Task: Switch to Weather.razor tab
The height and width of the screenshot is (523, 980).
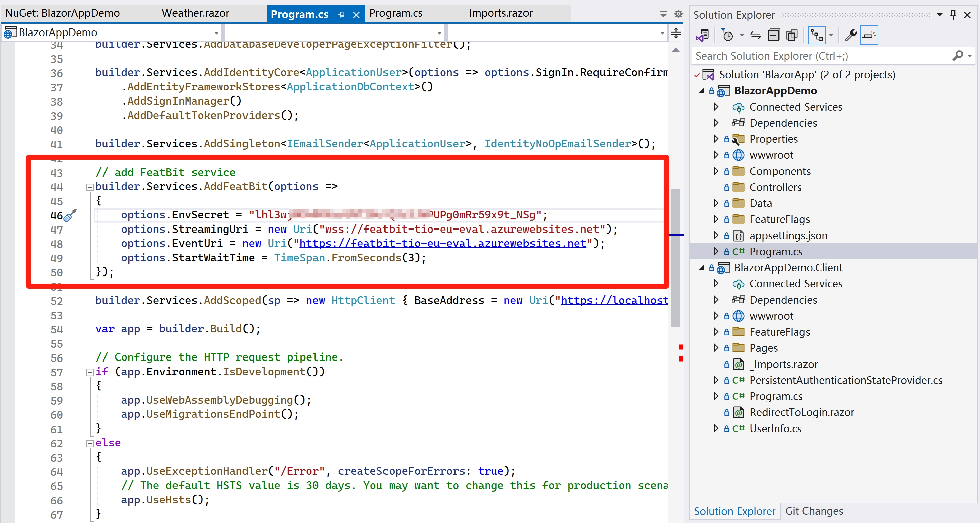Action: [x=196, y=13]
